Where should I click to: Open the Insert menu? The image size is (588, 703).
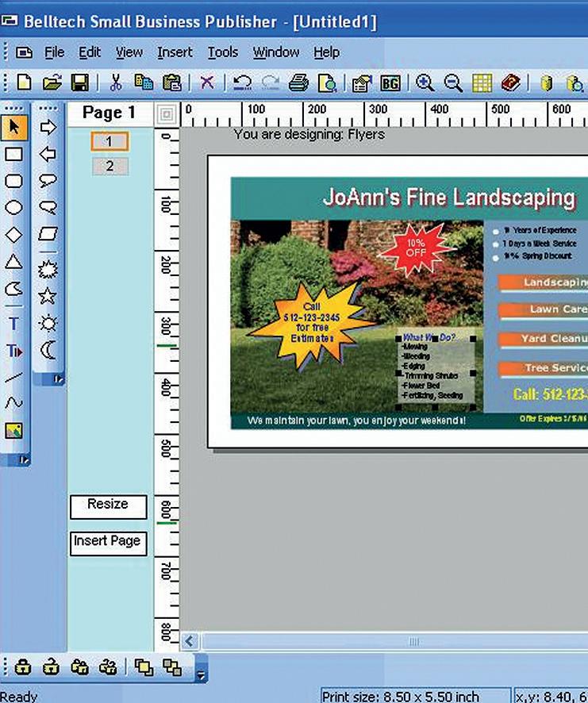(x=175, y=52)
